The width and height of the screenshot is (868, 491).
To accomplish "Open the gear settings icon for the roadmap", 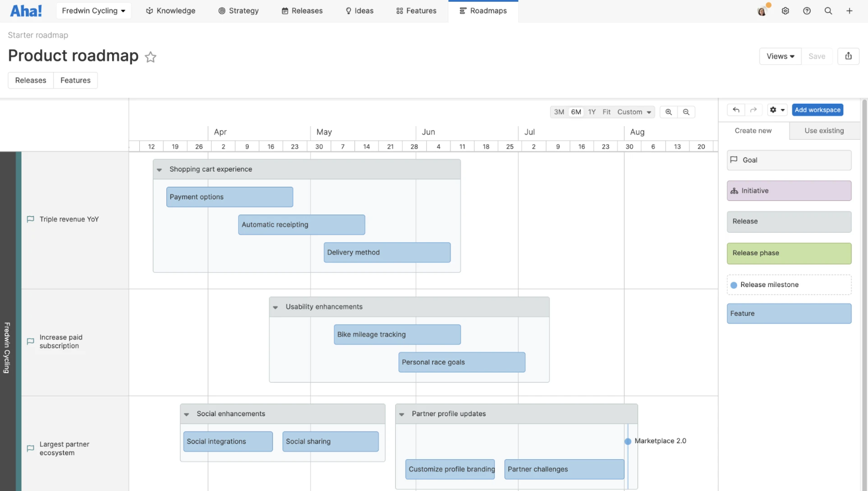I will click(x=773, y=110).
